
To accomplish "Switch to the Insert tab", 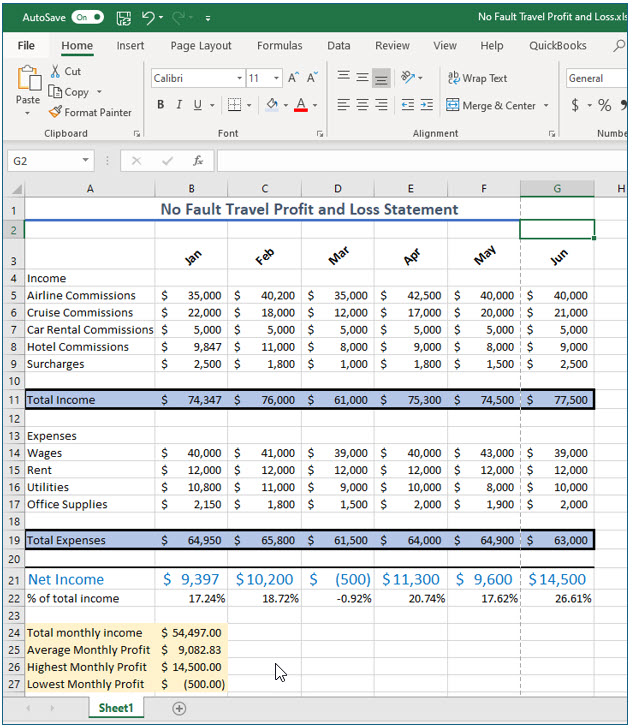I will 130,46.
